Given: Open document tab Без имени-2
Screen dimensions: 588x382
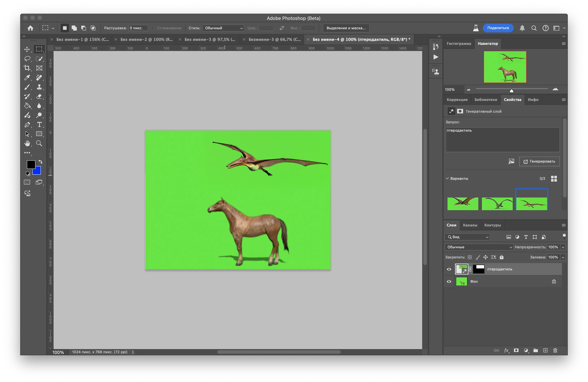Looking at the screenshot, I should point(146,39).
